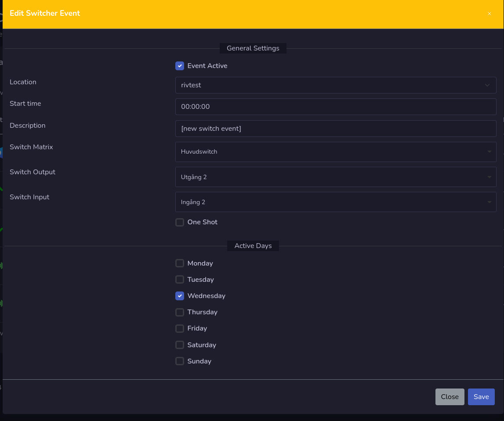The height and width of the screenshot is (421, 504).
Task: Click the Switch Output field label
Action: [x=33, y=172]
